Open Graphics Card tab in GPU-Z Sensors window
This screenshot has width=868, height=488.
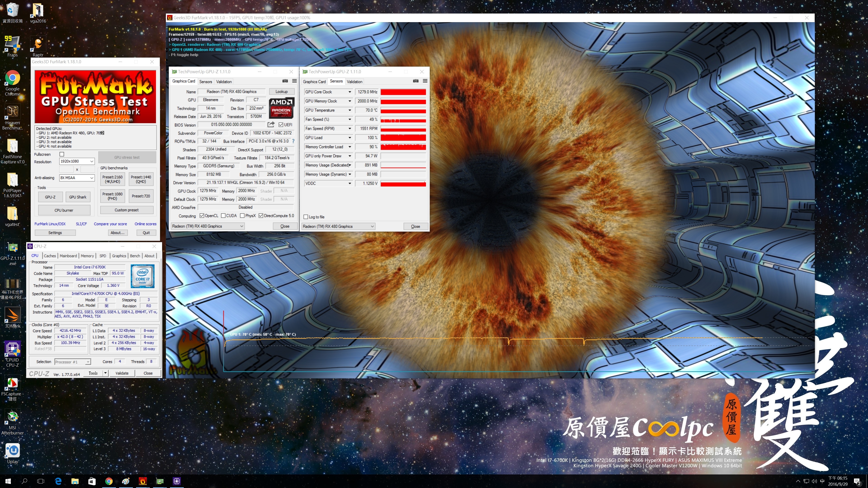pyautogui.click(x=314, y=82)
